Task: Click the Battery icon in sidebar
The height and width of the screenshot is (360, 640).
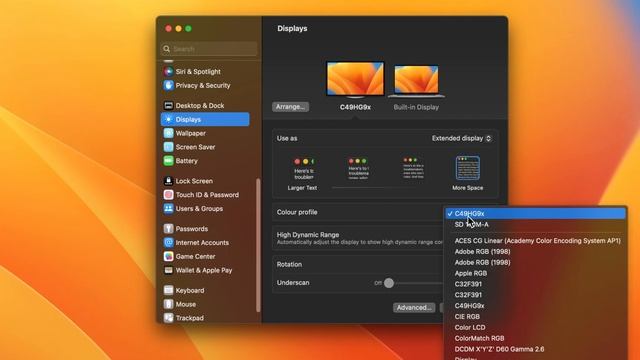Action: 168,161
